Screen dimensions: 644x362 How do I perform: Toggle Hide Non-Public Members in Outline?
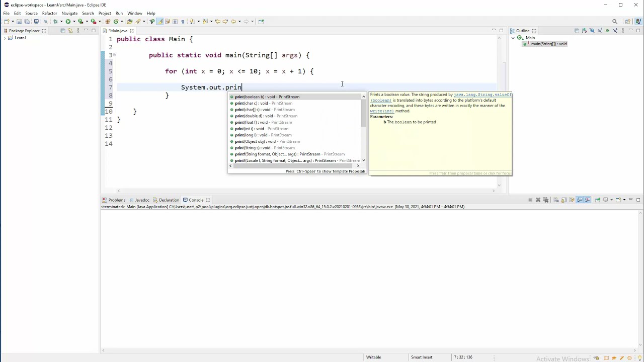coord(607,31)
